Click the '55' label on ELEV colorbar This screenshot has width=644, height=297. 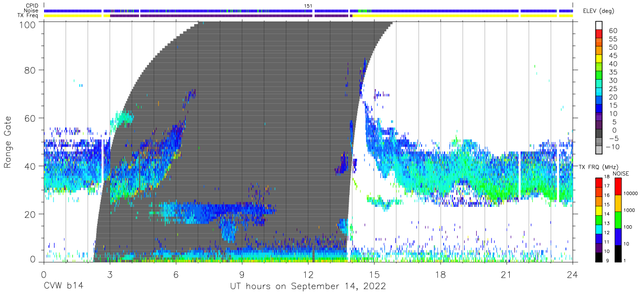[613, 39]
